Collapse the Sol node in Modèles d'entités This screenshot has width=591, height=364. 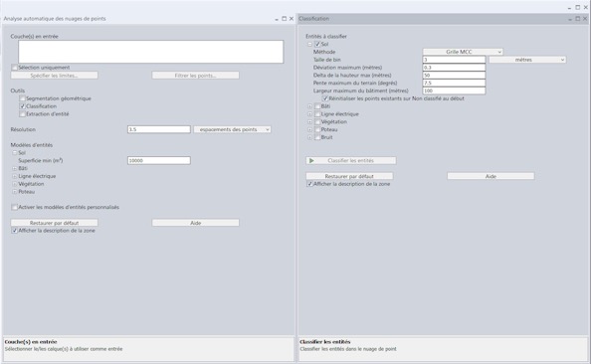(x=14, y=152)
